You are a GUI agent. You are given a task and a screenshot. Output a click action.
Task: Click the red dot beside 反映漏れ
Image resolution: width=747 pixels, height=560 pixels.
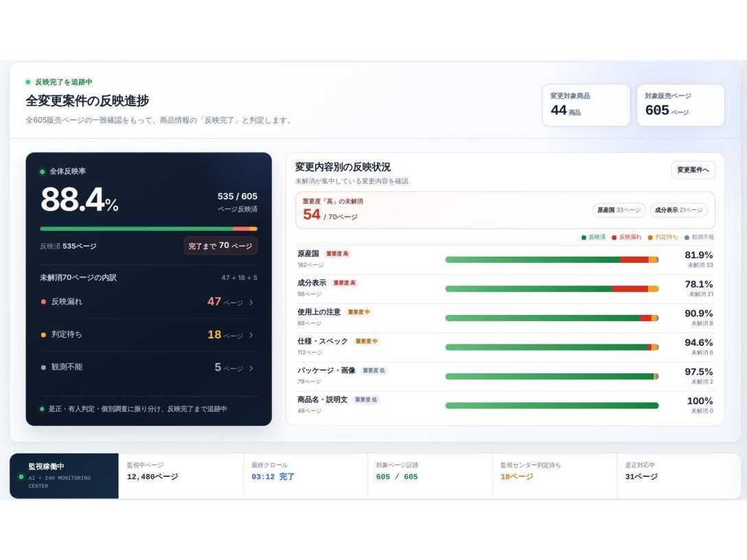[43, 302]
